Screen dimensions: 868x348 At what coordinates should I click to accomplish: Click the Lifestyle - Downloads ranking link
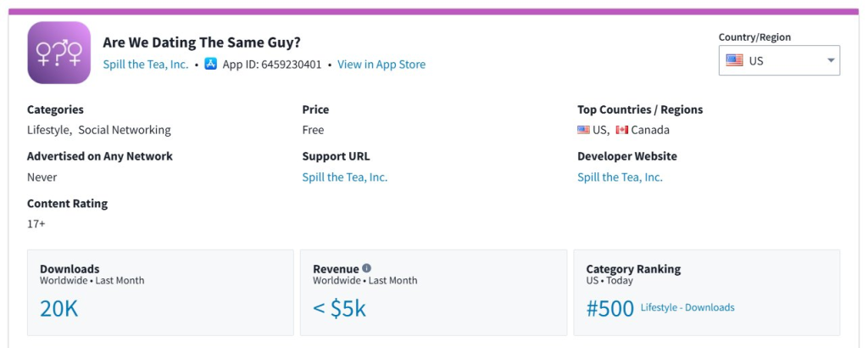[687, 307]
